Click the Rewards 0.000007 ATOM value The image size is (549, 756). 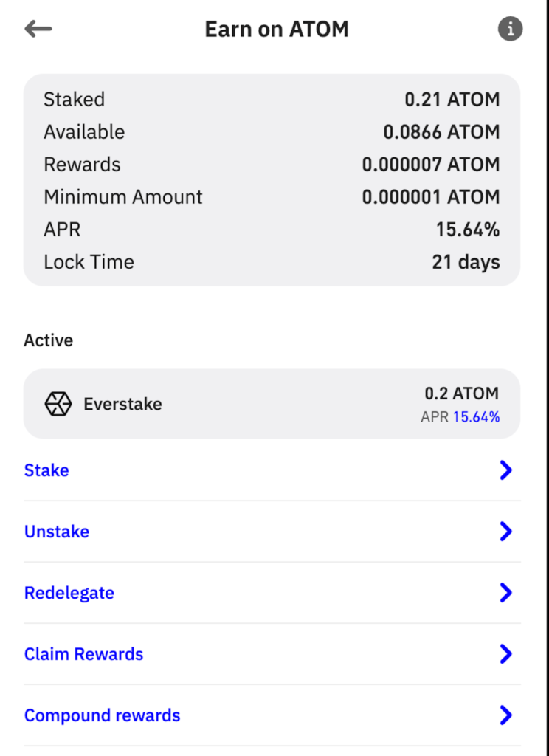[x=430, y=165]
